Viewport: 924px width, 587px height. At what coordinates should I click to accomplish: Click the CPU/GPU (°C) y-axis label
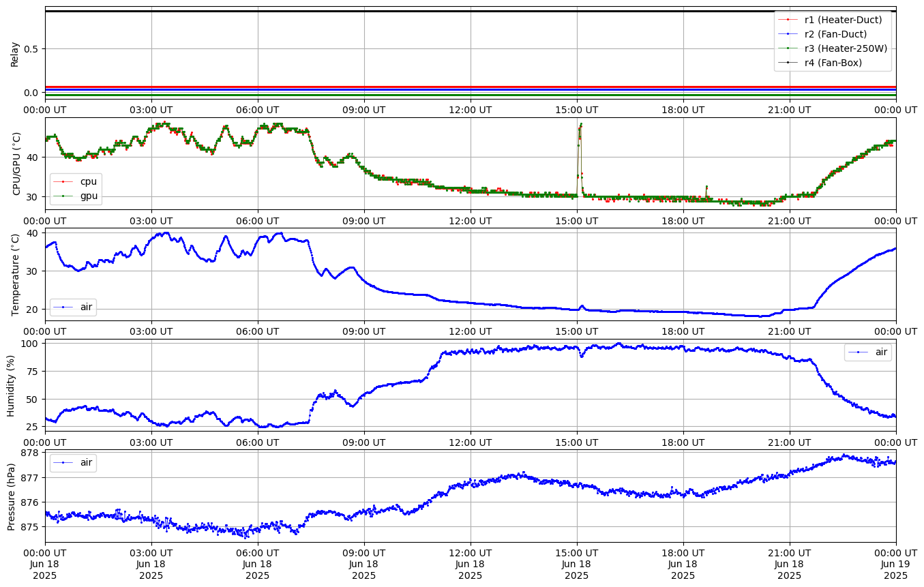(16, 164)
